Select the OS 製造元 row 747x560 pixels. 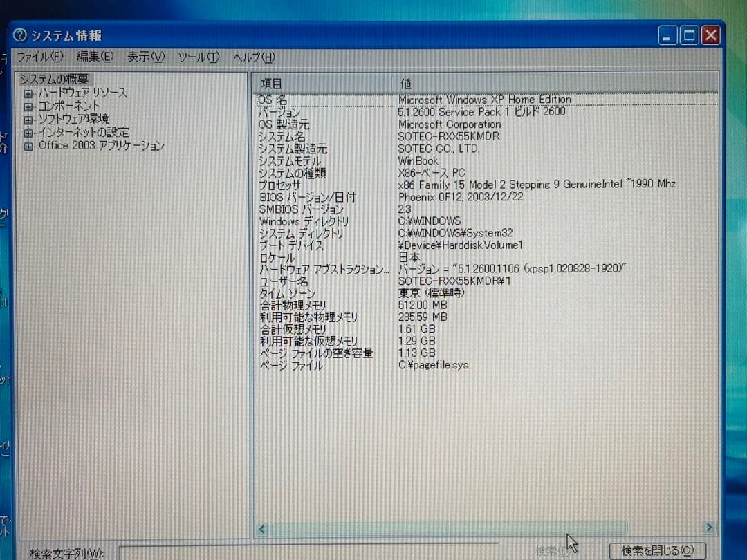point(486,124)
